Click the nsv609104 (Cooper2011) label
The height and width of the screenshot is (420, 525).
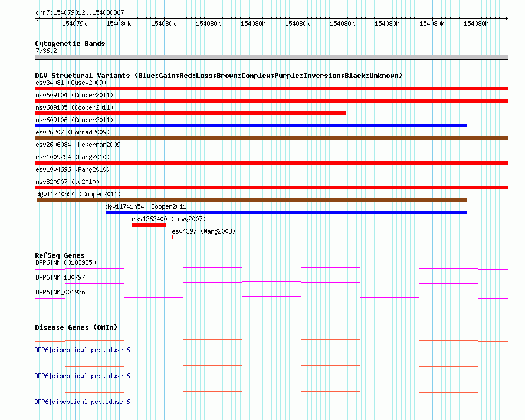coord(74,95)
